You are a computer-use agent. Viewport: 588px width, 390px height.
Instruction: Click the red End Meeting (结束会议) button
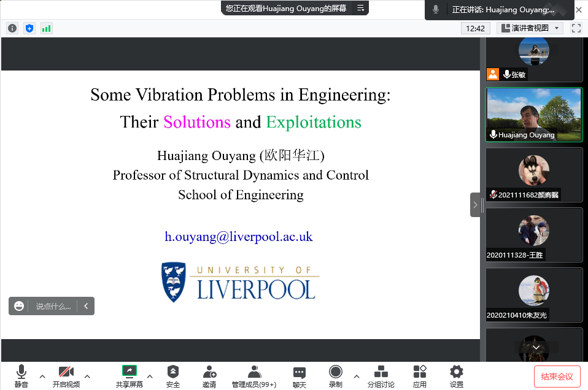[557, 376]
